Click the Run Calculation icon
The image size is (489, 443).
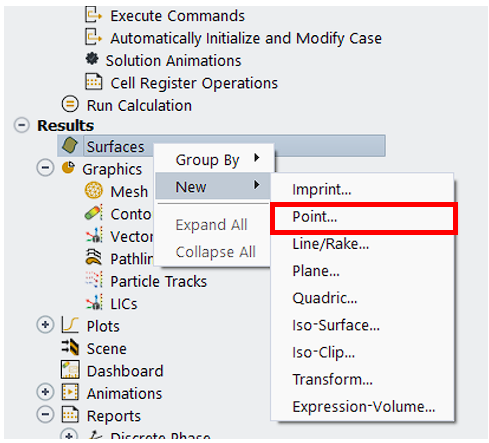[70, 104]
